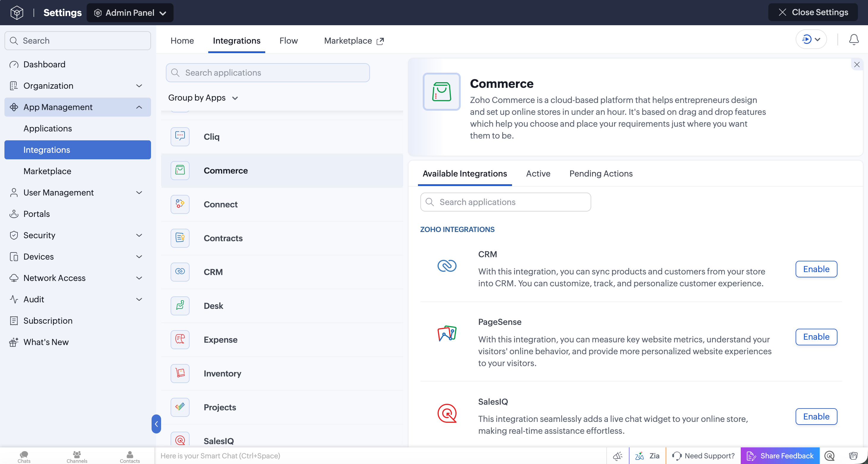Select the Integrations tab
868x464 pixels.
tap(236, 41)
